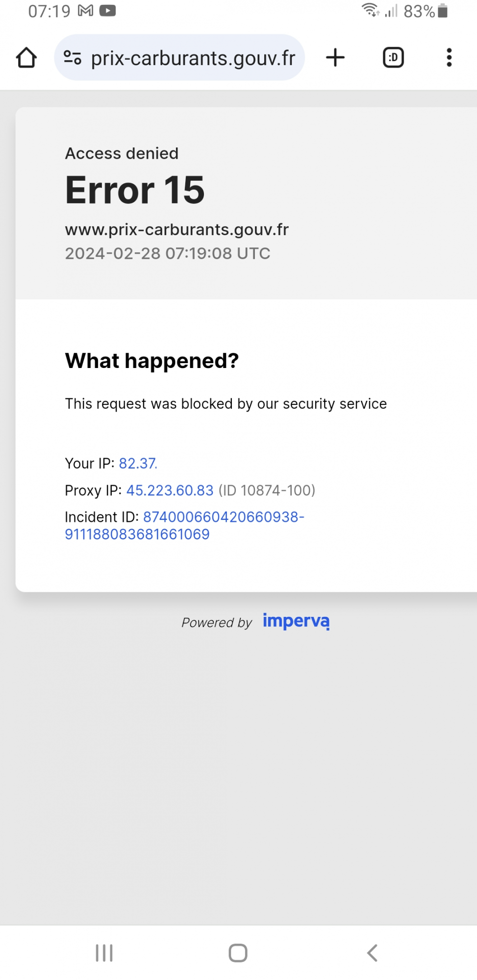Viewport: 477px width, 980px height.
Task: Click the prix-carburants.gouv.fr address bar
Action: pyautogui.click(x=193, y=58)
